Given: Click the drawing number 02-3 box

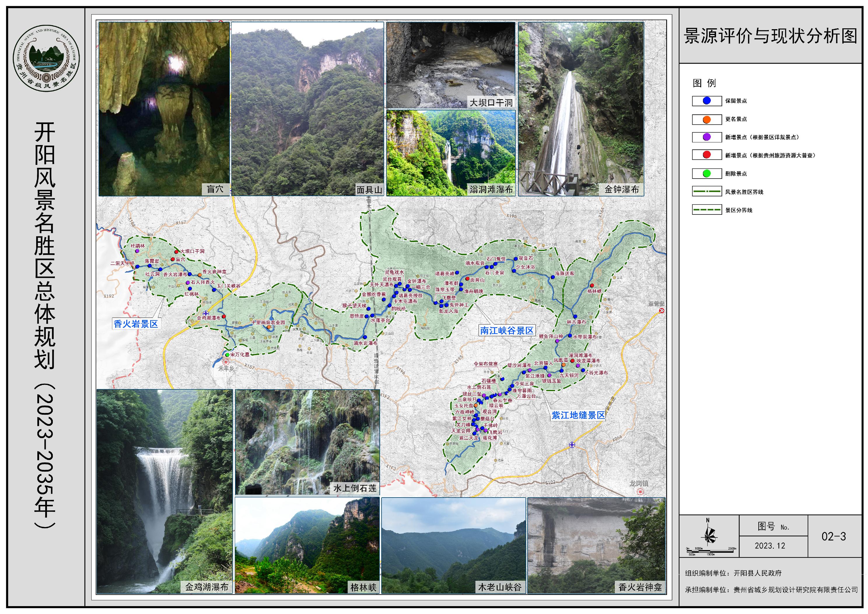Looking at the screenshot, I should [x=834, y=536].
